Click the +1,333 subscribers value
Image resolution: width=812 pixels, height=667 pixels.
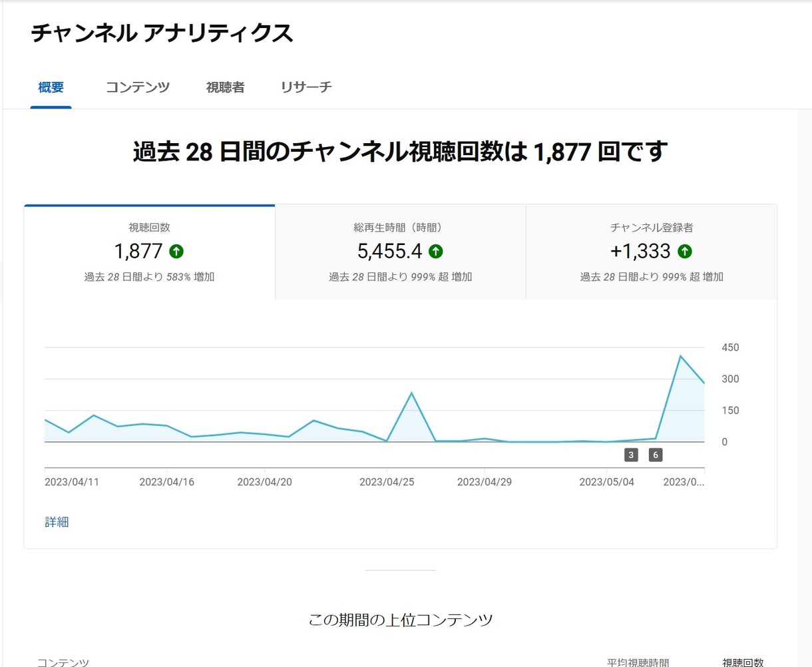click(640, 251)
